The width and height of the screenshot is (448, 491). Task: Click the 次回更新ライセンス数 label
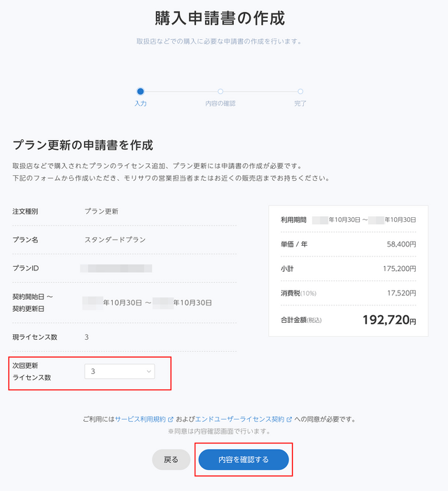(x=32, y=371)
